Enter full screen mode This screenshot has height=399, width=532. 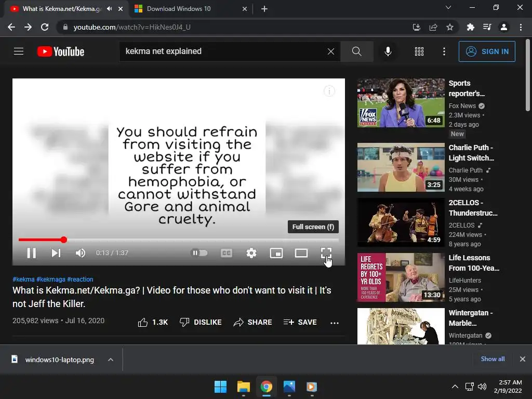(x=326, y=253)
